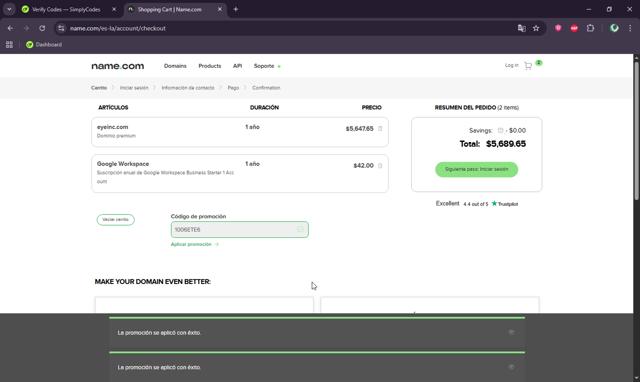The width and height of the screenshot is (640, 382).
Task: Go to Información de contacto step
Action: (188, 88)
